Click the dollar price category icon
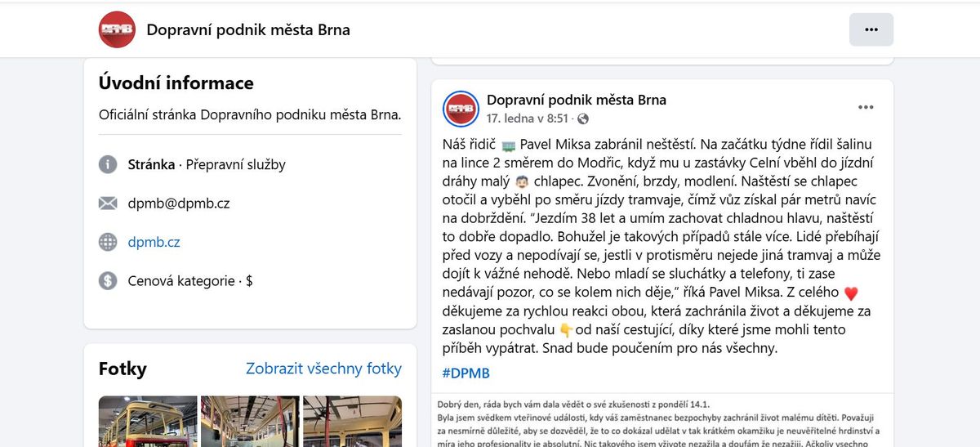980x447 pixels. tap(108, 280)
